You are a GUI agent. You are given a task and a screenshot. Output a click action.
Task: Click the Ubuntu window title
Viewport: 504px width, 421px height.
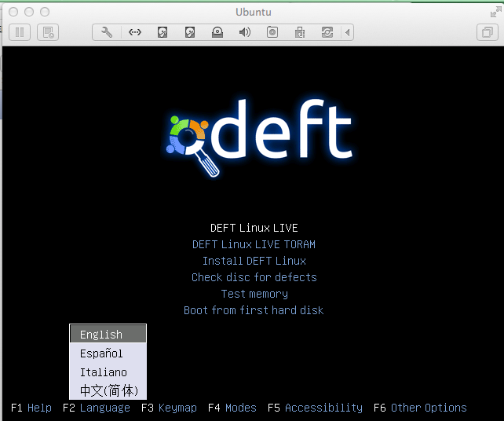pos(254,13)
